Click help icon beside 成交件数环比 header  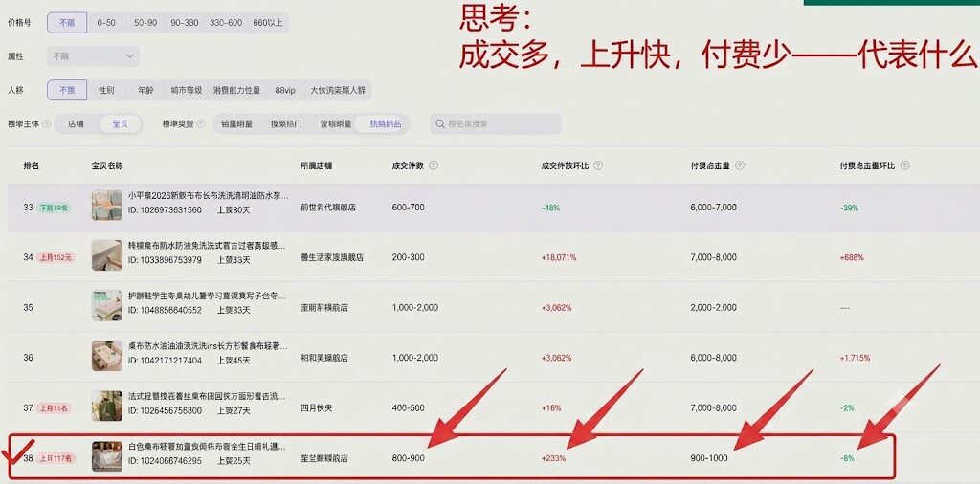coord(598,165)
